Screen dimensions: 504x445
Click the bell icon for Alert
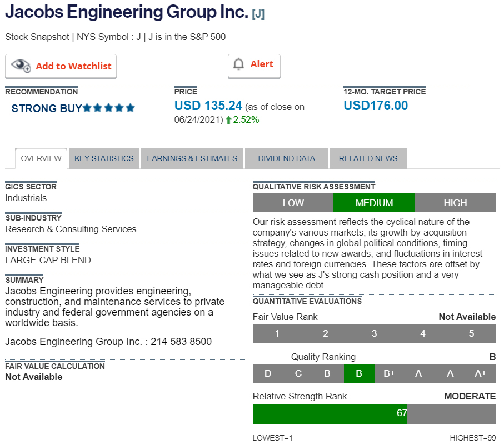[239, 64]
